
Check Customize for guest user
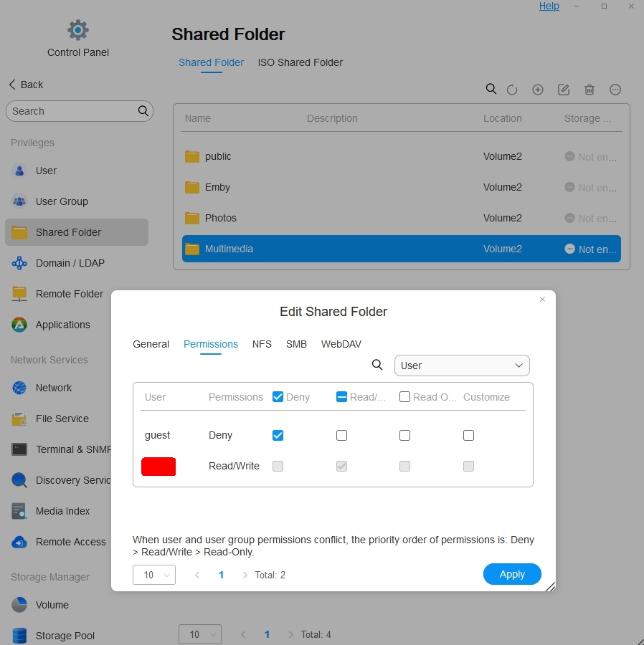469,436
